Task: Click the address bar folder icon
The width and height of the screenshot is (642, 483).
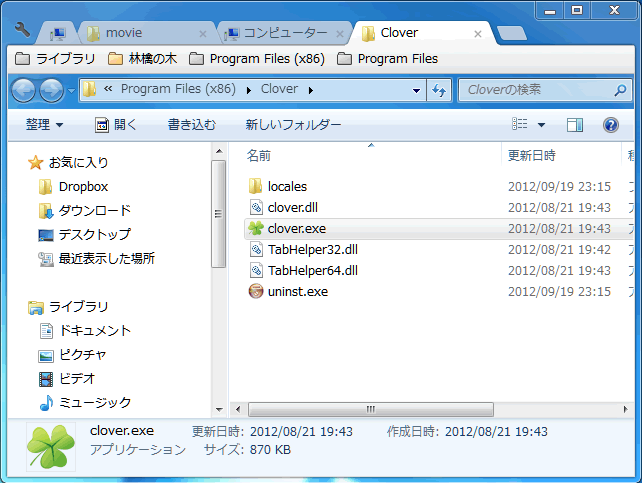Action: click(x=89, y=89)
